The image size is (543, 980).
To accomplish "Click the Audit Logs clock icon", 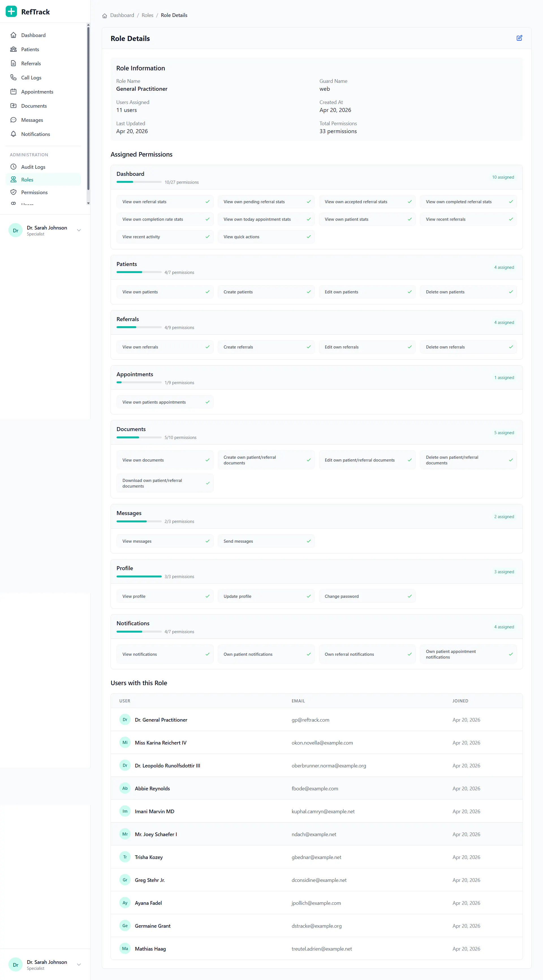I will (13, 166).
